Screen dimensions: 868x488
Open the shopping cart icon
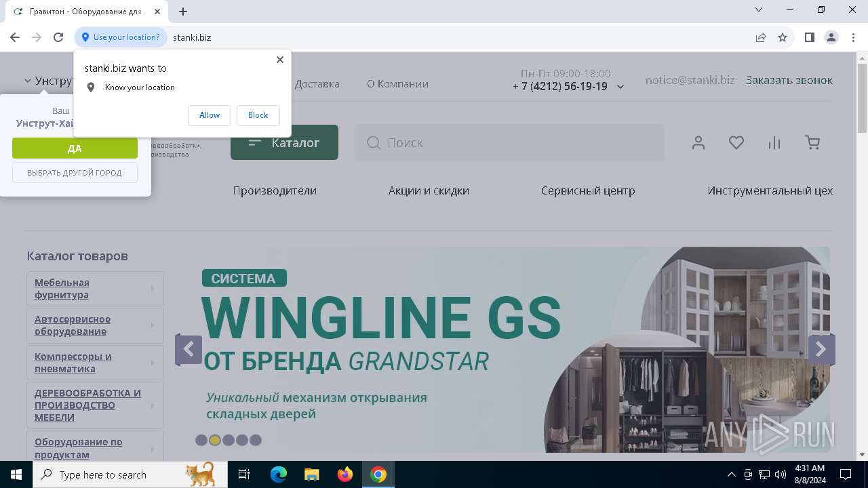tap(812, 142)
